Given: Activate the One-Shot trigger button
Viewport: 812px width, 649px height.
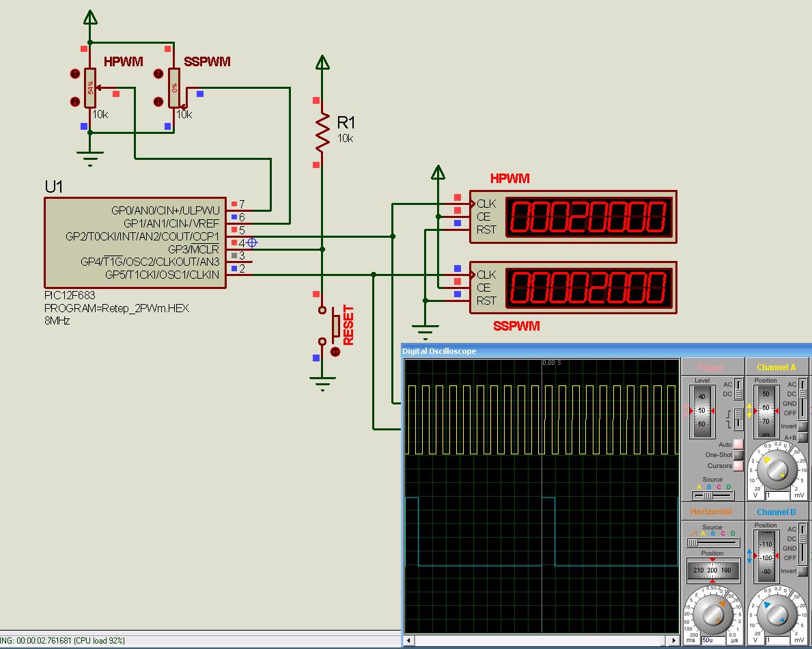Looking at the screenshot, I should tap(738, 455).
